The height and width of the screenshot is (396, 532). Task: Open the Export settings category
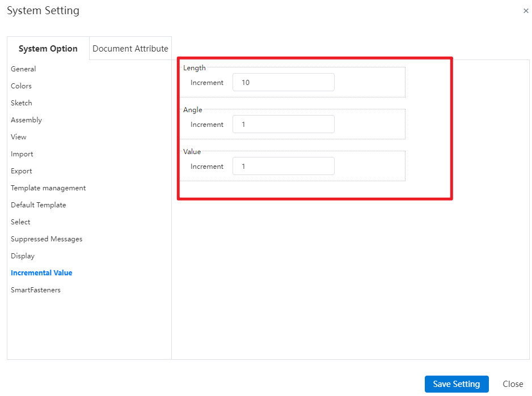click(22, 171)
